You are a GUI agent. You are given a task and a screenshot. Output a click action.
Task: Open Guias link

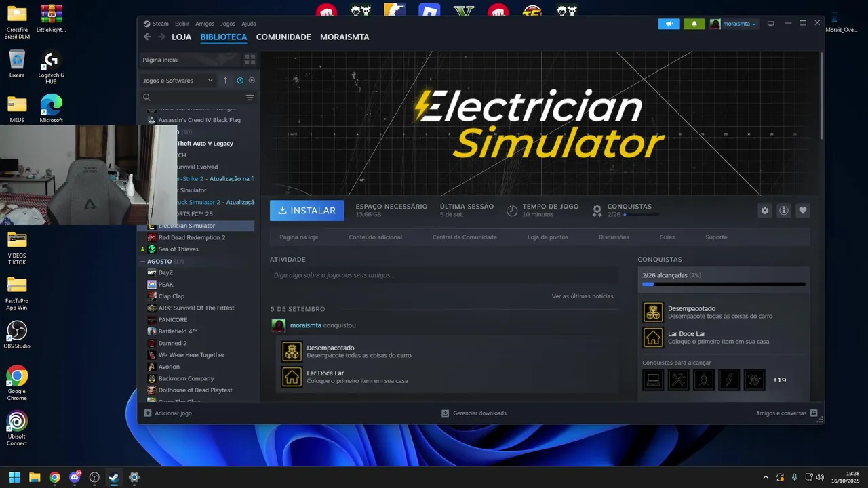coord(667,237)
